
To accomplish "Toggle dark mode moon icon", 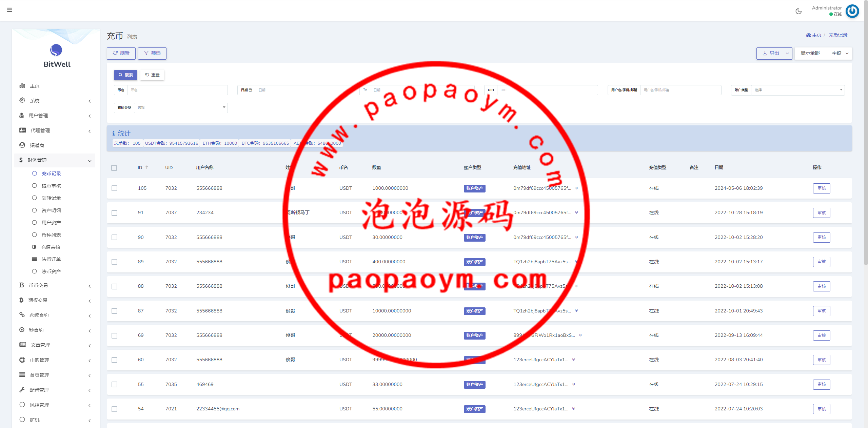I will pyautogui.click(x=798, y=11).
